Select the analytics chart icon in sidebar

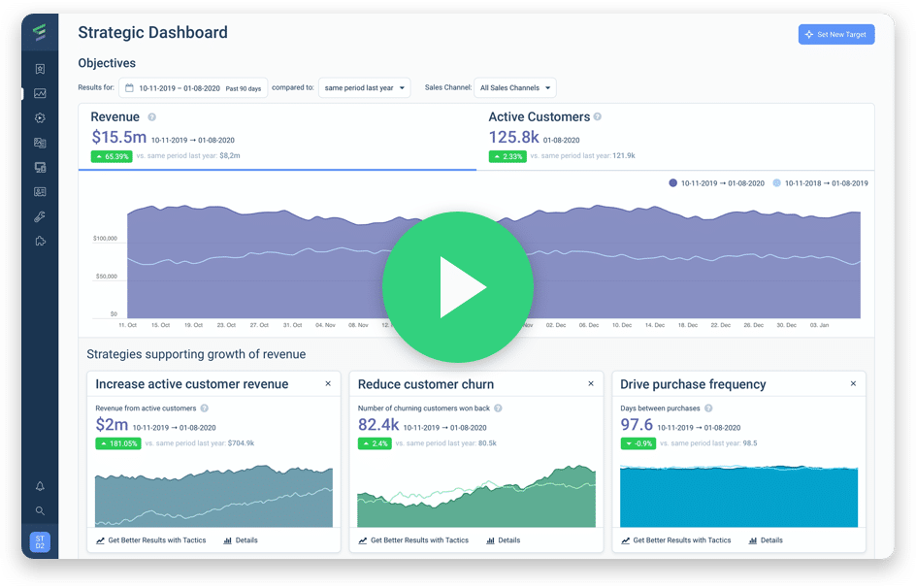coord(40,94)
